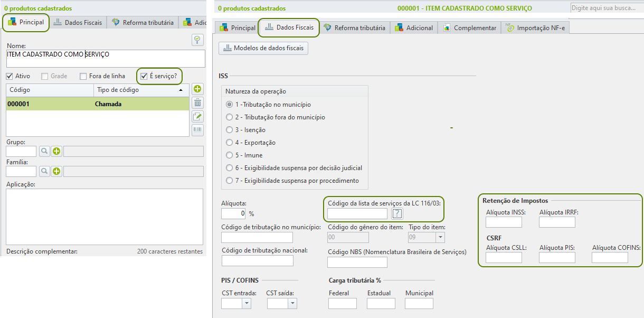Click the Federal carga tributária field
Screen dimensions: 644x318
pyautogui.click(x=343, y=303)
